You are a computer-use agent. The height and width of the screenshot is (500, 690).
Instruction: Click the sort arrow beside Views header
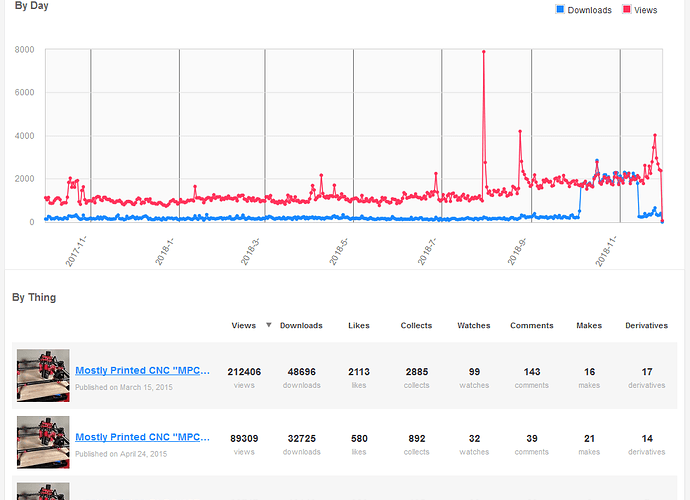(268, 325)
